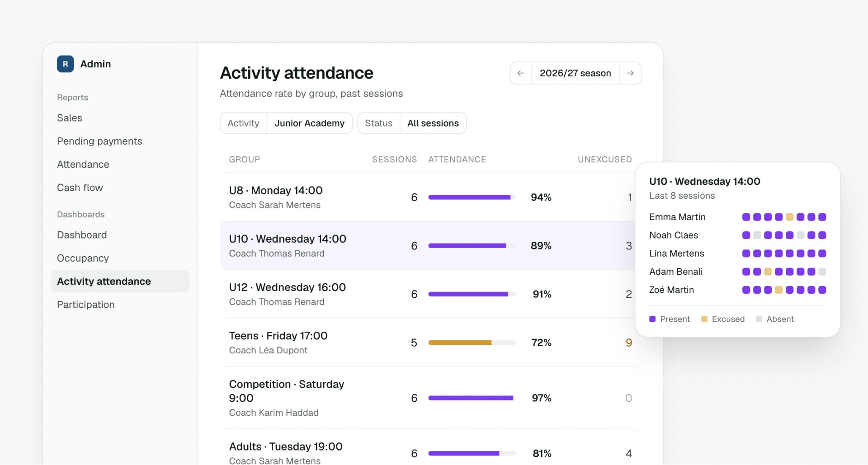Open the Cash flow report

80,188
